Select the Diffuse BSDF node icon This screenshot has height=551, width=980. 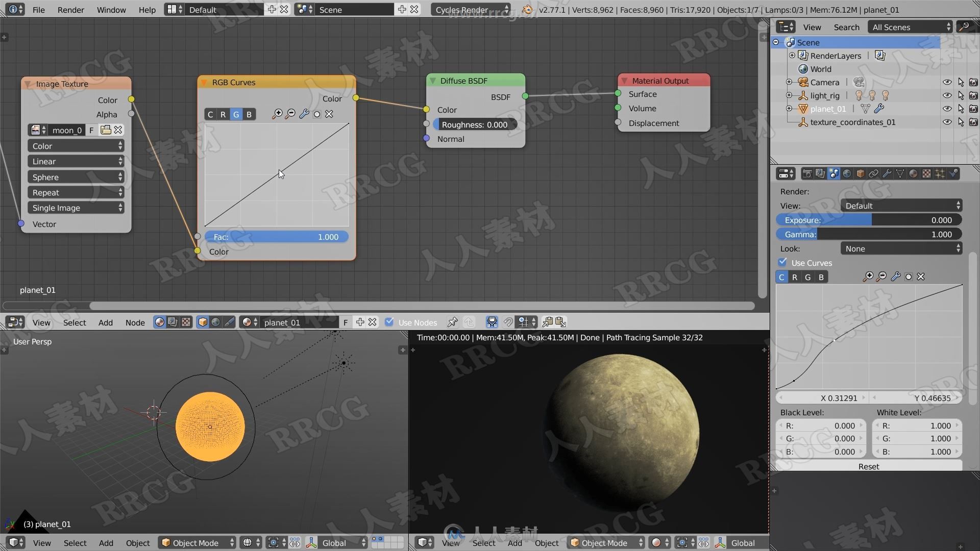(x=431, y=81)
